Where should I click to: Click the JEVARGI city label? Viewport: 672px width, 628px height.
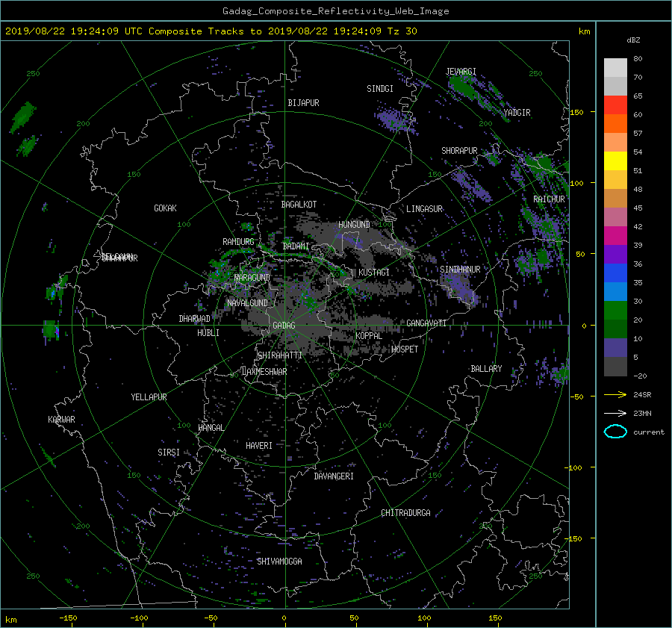tap(461, 72)
